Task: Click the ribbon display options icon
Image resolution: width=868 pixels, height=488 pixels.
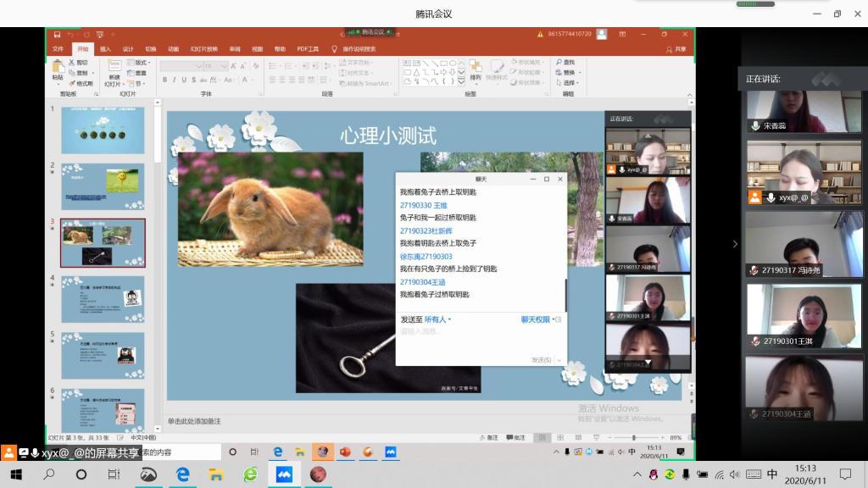Action: [x=622, y=34]
